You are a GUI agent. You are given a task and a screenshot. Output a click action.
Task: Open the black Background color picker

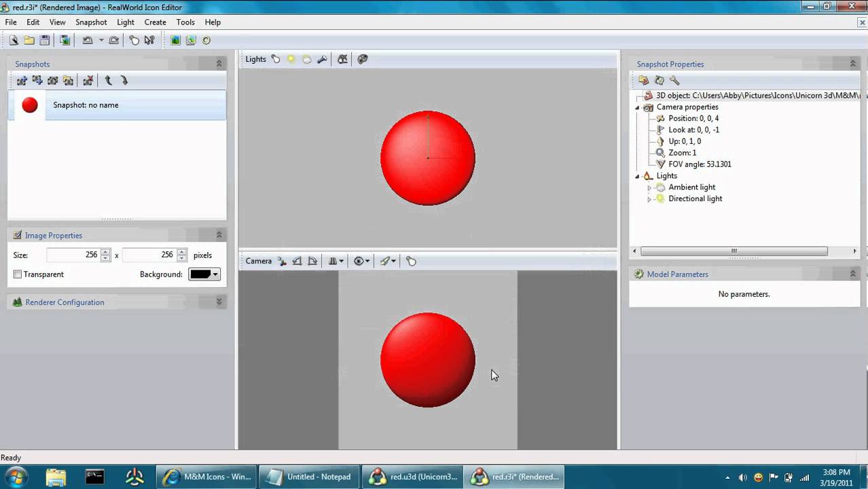204,274
